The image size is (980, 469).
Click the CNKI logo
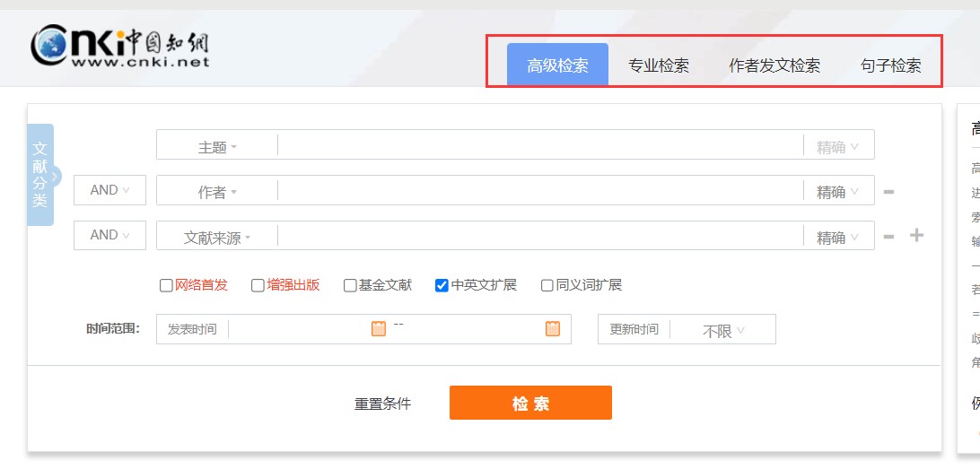click(x=120, y=46)
